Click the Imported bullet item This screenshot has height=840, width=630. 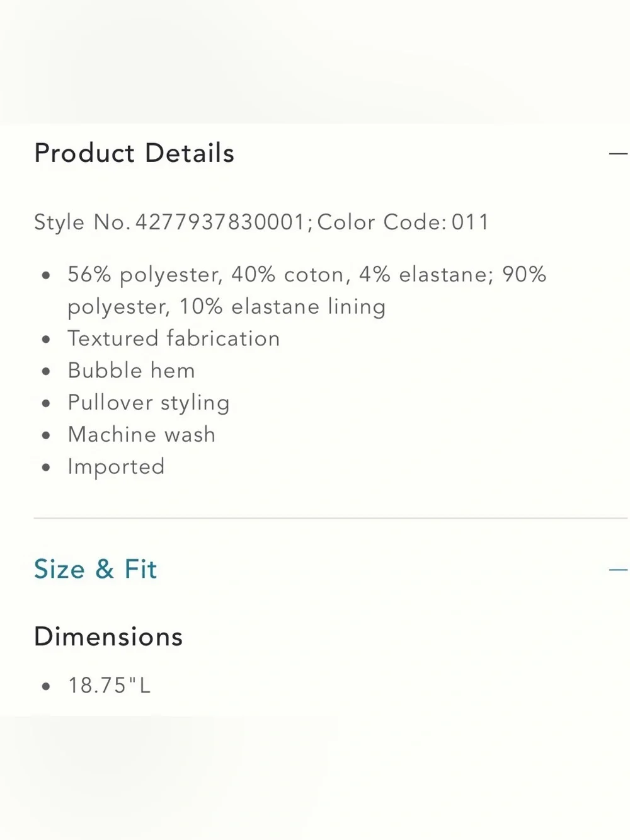pos(116,467)
